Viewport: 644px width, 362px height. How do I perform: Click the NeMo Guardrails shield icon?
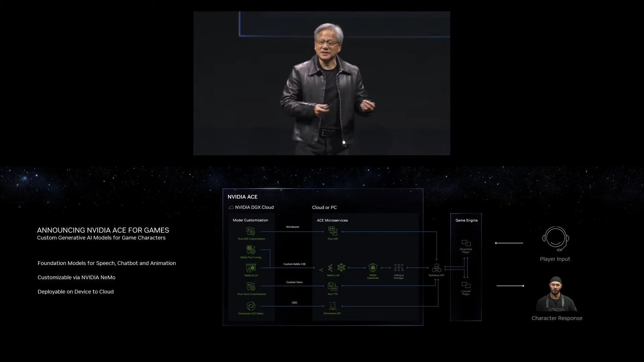[x=373, y=267]
